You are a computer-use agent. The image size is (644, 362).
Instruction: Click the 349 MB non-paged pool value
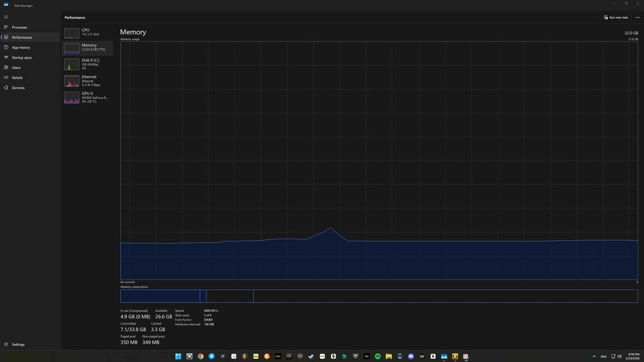151,342
